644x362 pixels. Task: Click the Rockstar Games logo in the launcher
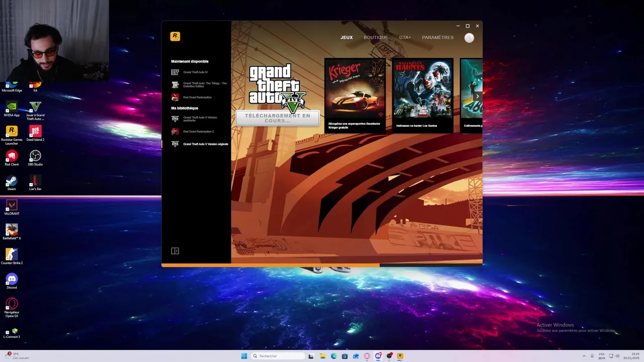[175, 36]
